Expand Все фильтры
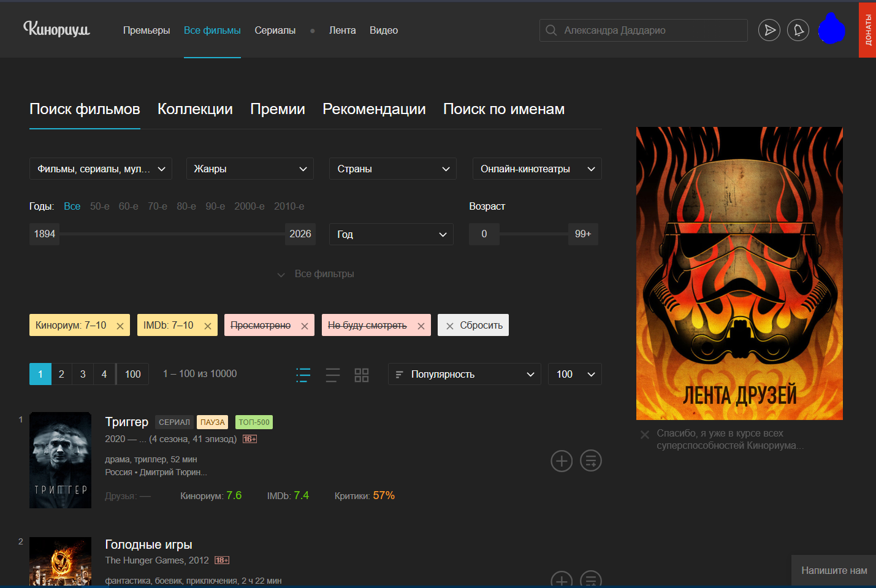The image size is (876, 588). click(x=316, y=274)
